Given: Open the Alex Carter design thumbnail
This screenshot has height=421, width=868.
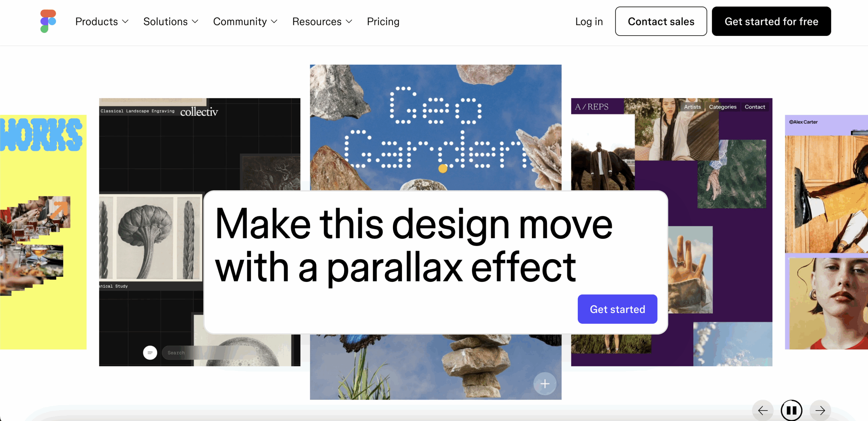Looking at the screenshot, I should click(826, 232).
